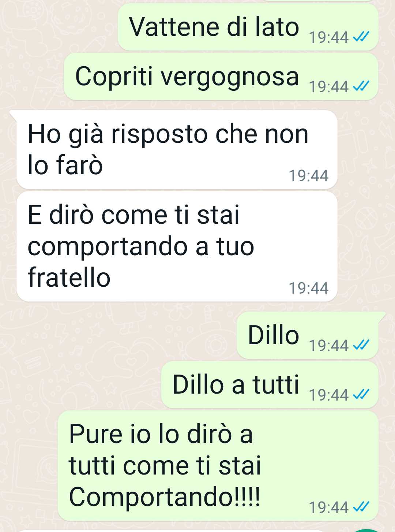Viewport: 395px width, 532px height.
Task: Tap the timestamp on the "Dillo a tutti" message
Action: click(x=329, y=395)
